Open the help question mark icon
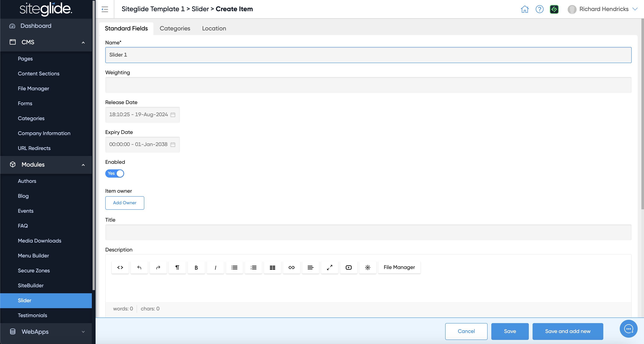This screenshot has height=344, width=644. 539,9
